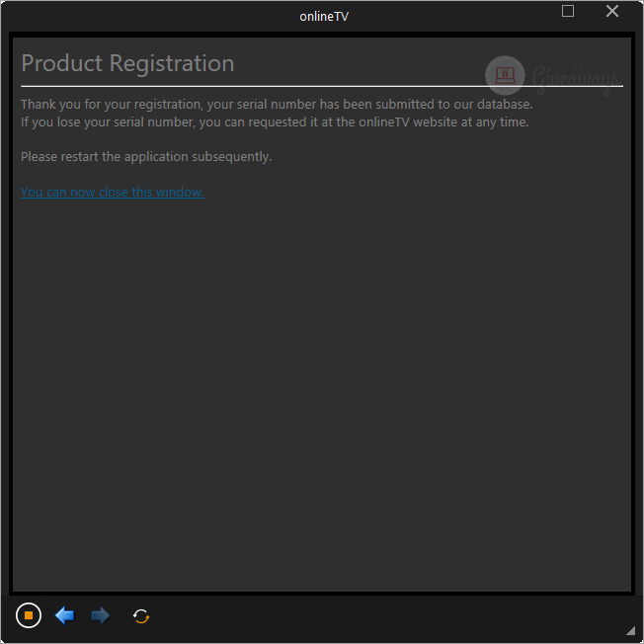Screen dimensions: 644x644
Task: Click the 'Please restart the application subsequently.' text
Action: tap(146, 156)
